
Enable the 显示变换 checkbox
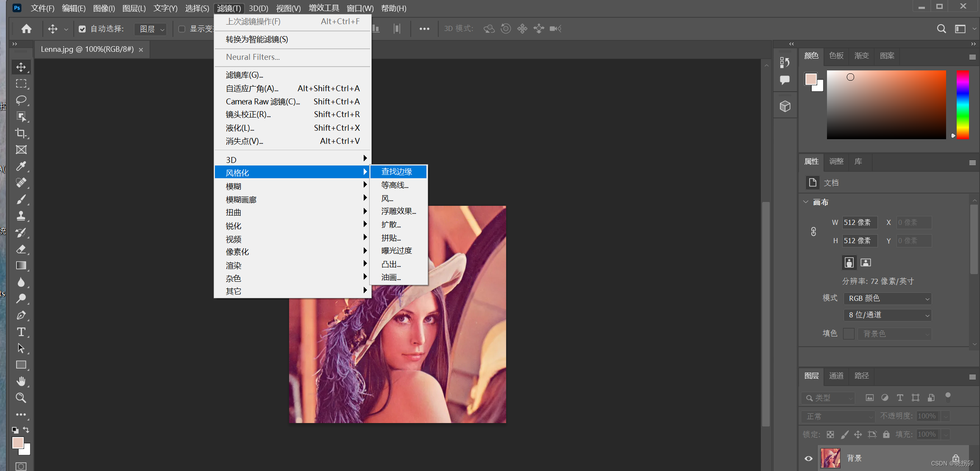[182, 29]
